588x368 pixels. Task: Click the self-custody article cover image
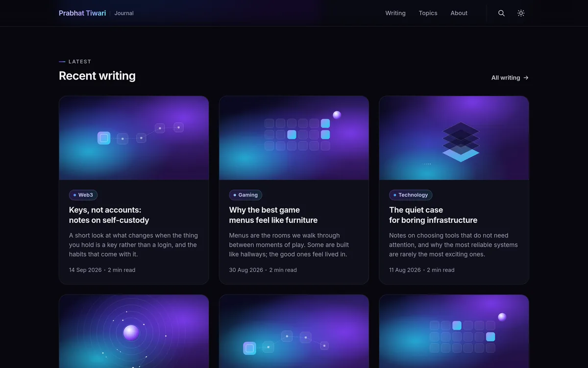click(134, 138)
